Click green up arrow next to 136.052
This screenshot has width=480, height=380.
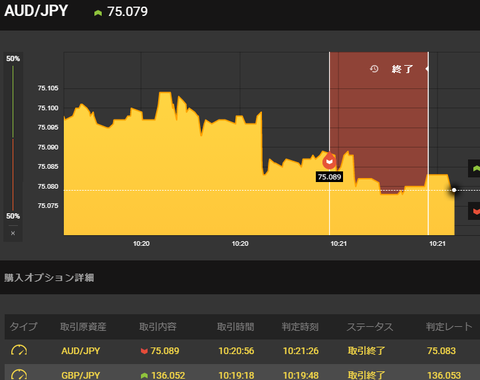(144, 376)
